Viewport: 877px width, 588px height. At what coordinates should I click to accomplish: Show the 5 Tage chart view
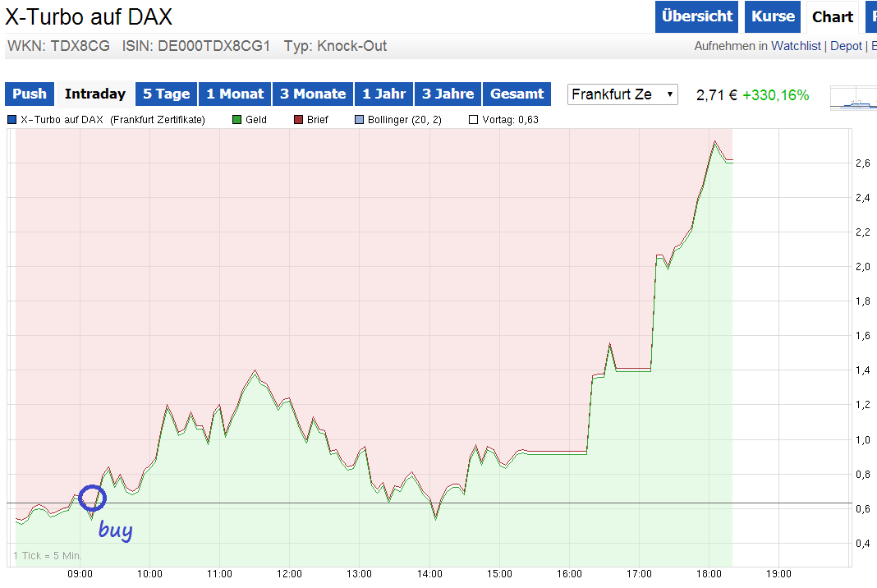click(166, 94)
